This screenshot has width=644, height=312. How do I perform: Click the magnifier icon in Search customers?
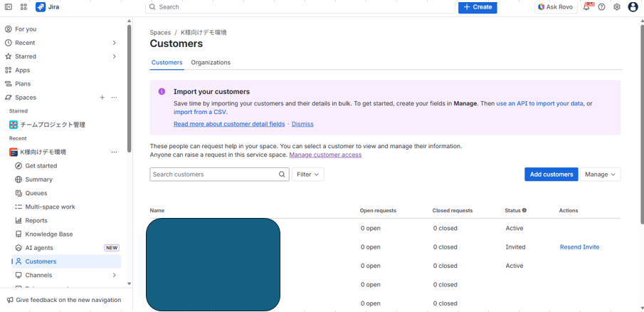pyautogui.click(x=282, y=175)
